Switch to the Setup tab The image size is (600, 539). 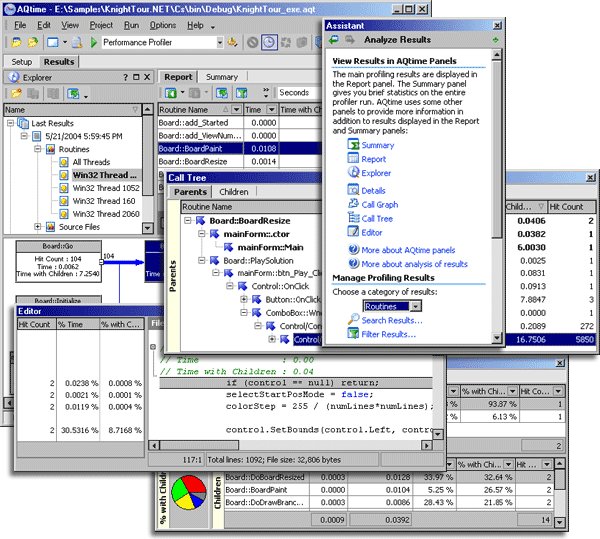[x=21, y=62]
